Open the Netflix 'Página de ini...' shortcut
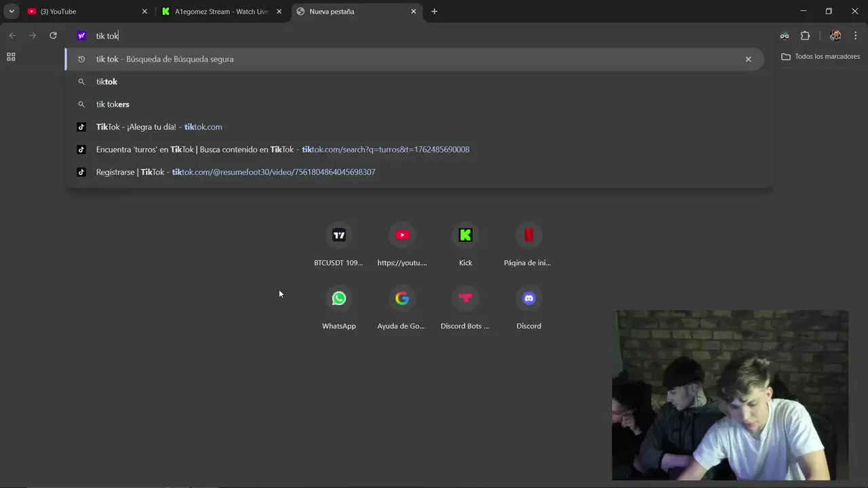This screenshot has width=868, height=488. tap(528, 244)
